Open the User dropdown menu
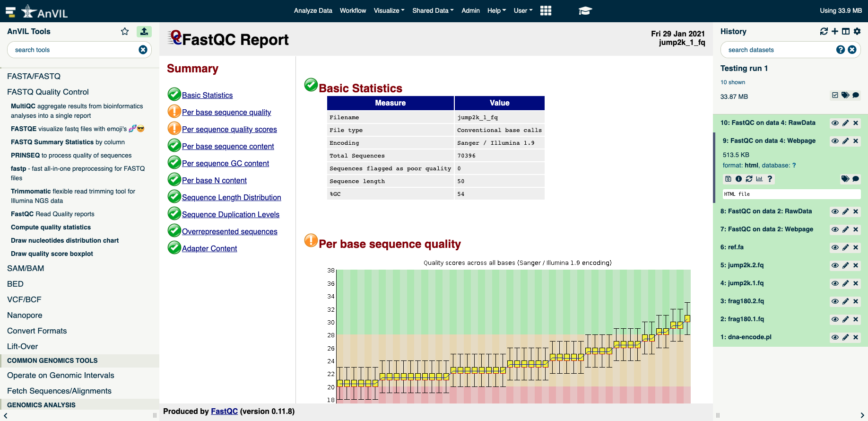The width and height of the screenshot is (868, 421). click(x=523, y=10)
